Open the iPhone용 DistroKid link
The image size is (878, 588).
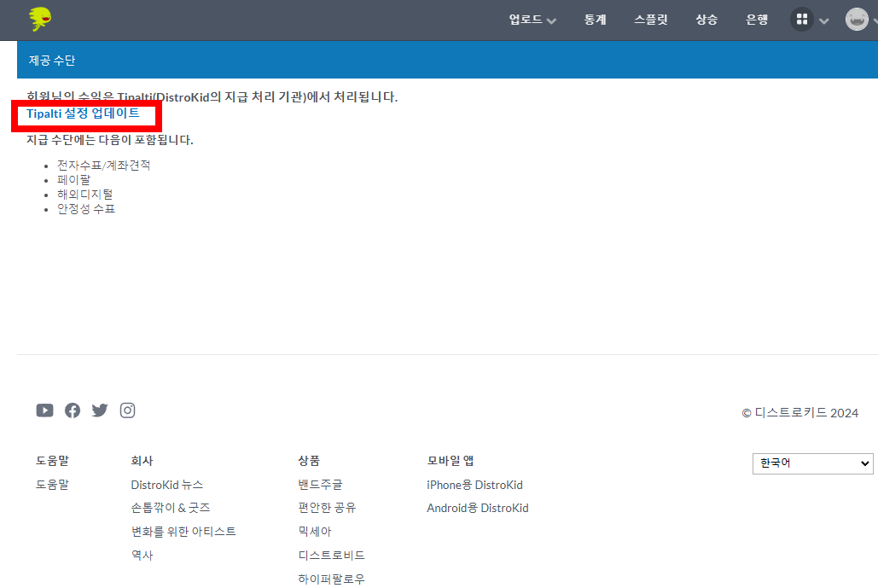coord(474,485)
